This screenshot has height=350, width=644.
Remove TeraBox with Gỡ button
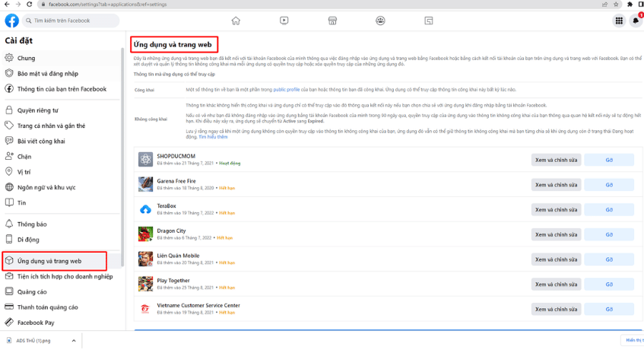point(609,209)
